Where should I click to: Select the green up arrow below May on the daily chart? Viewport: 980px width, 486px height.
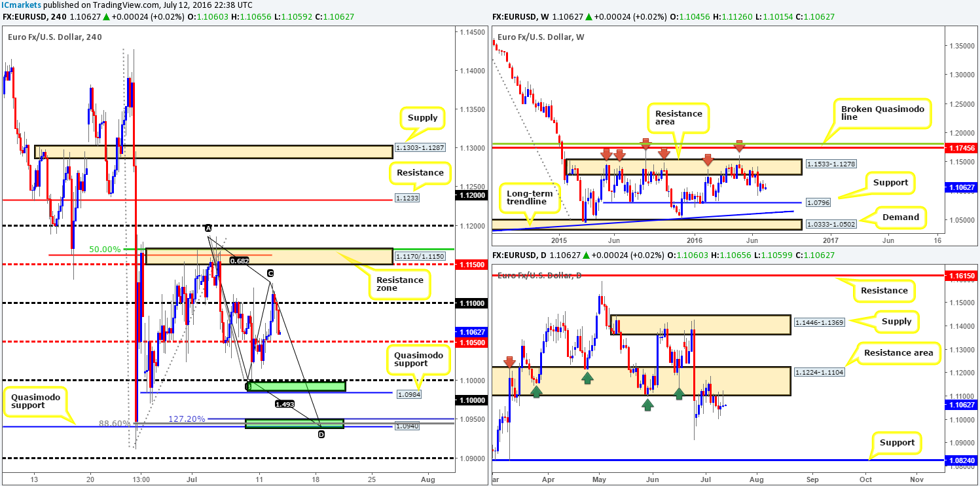[586, 378]
